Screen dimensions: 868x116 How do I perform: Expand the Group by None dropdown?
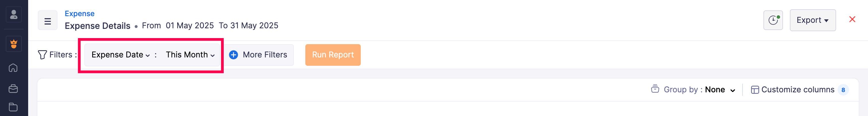point(720,90)
